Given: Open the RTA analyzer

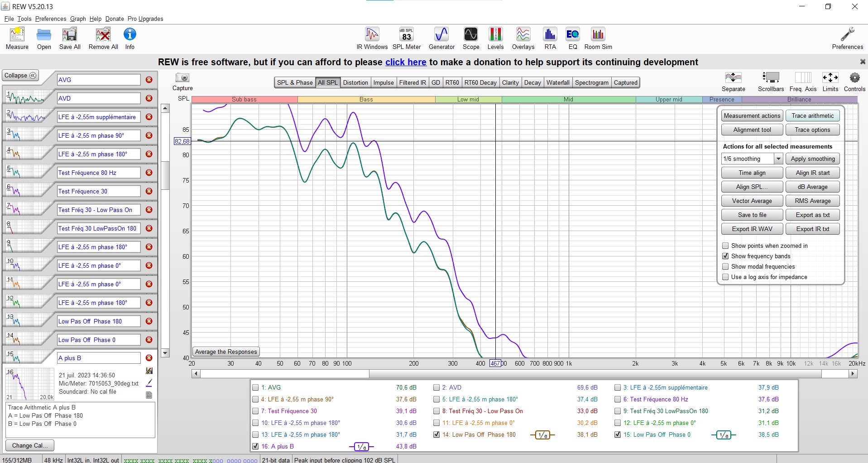Looking at the screenshot, I should (550, 38).
